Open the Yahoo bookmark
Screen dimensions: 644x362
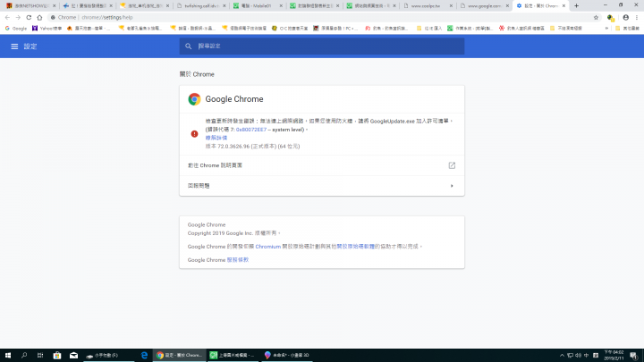47,29
